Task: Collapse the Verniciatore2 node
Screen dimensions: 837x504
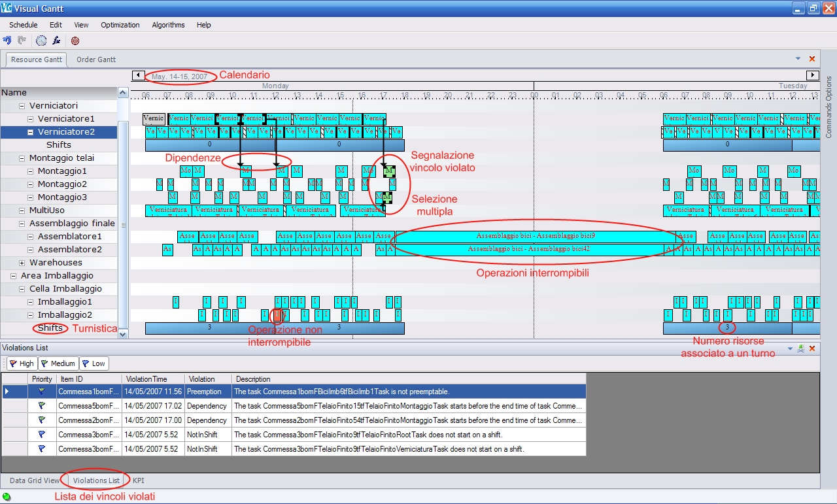Action: [x=31, y=132]
